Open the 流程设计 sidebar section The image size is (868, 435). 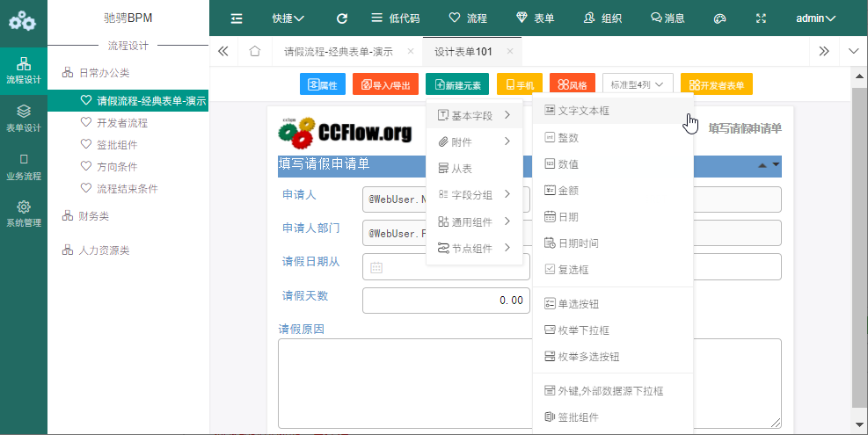coord(23,70)
